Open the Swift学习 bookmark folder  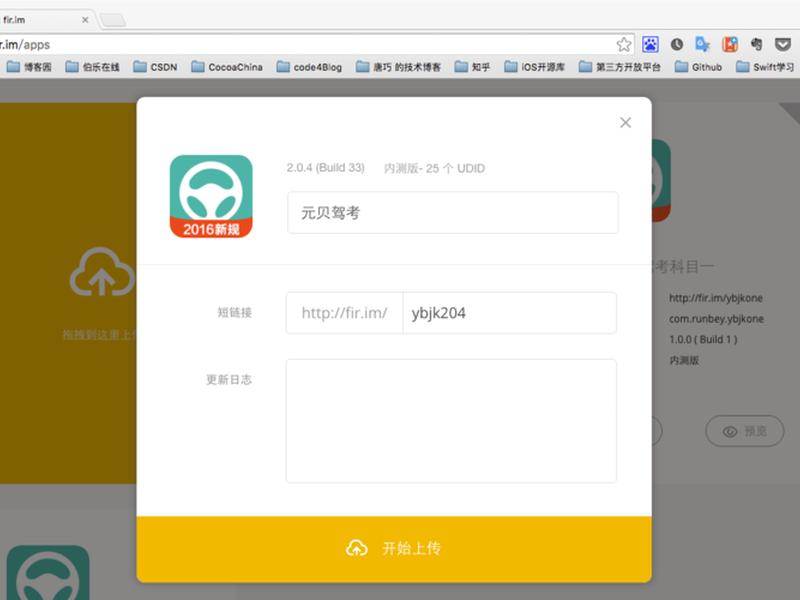click(765, 67)
